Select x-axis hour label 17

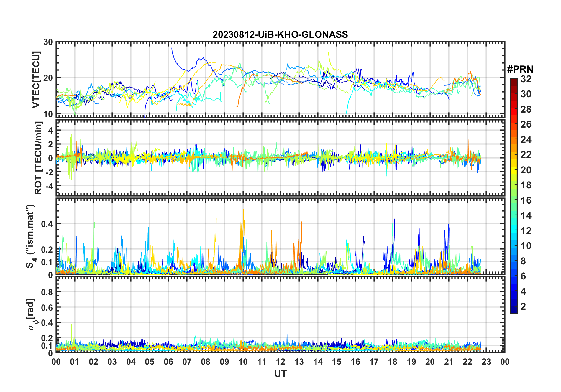click(374, 362)
